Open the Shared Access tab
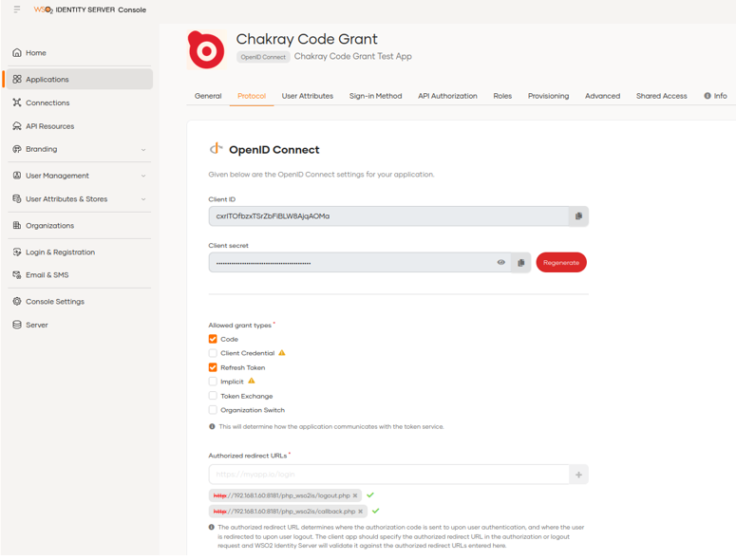Screen dimensions: 736x560 coord(661,96)
